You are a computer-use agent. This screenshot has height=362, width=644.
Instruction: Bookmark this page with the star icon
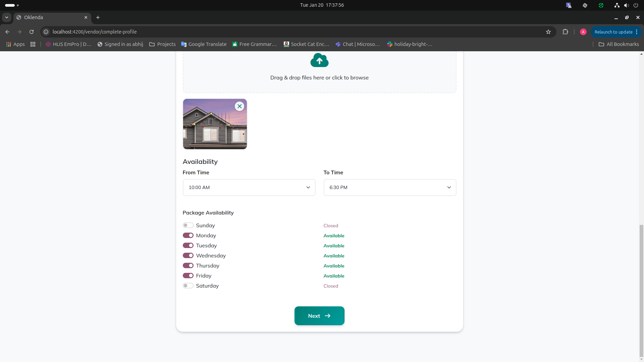[x=548, y=32]
